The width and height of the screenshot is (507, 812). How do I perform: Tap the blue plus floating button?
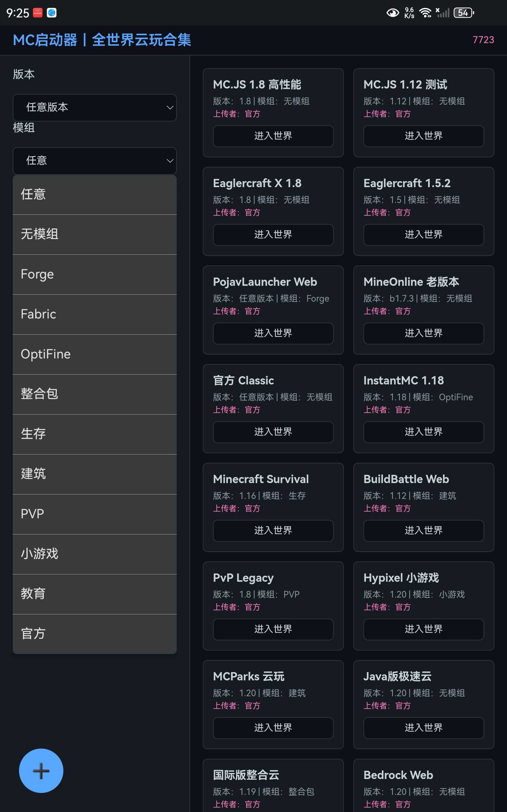pos(41,770)
